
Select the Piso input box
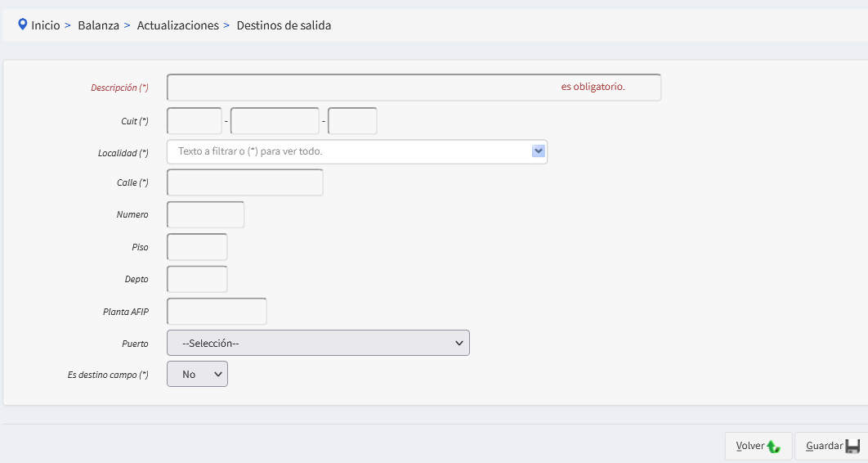point(197,247)
